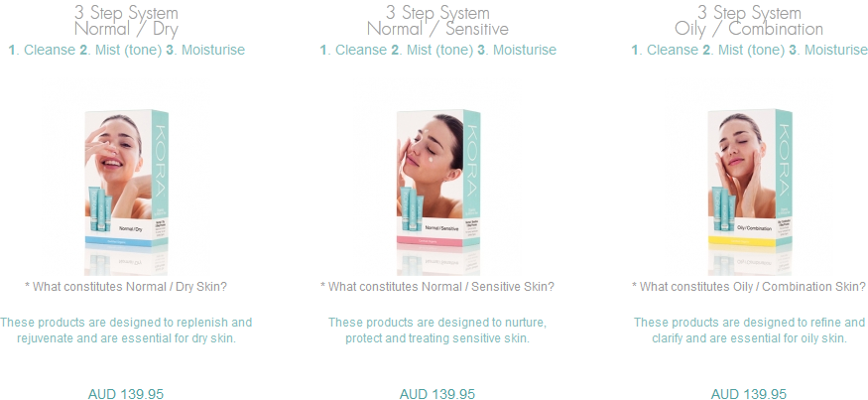Select the Cleanse Mist Moisturise steps under Normal / Sensitive
Viewport: 868px width, 400px height.
tap(437, 50)
